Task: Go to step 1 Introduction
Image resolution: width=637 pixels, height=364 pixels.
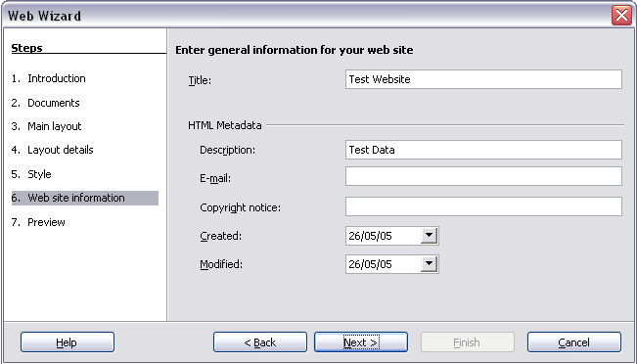Action: point(48,78)
